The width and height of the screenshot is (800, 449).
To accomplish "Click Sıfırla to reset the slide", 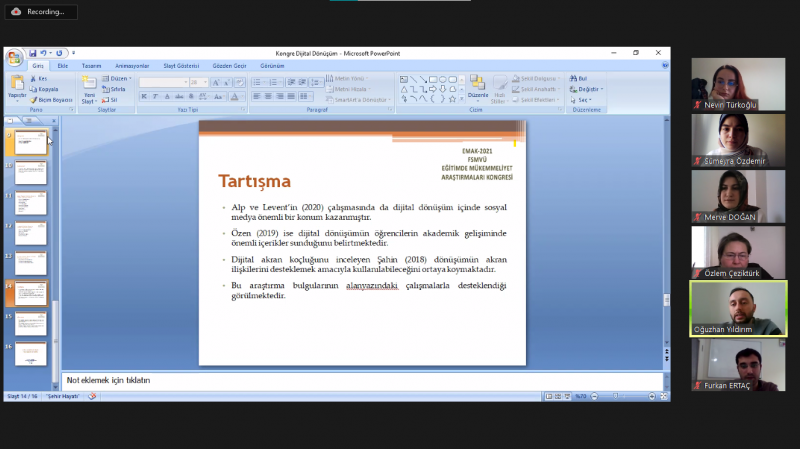I will tap(116, 89).
